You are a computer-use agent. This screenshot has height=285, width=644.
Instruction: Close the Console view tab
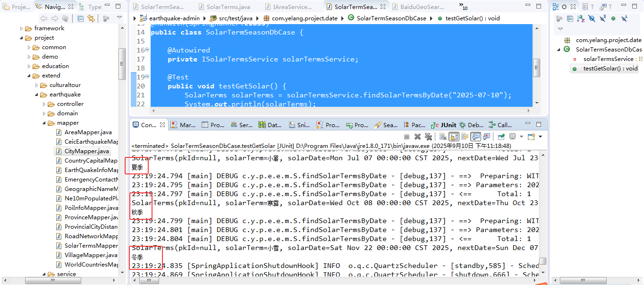pos(162,125)
